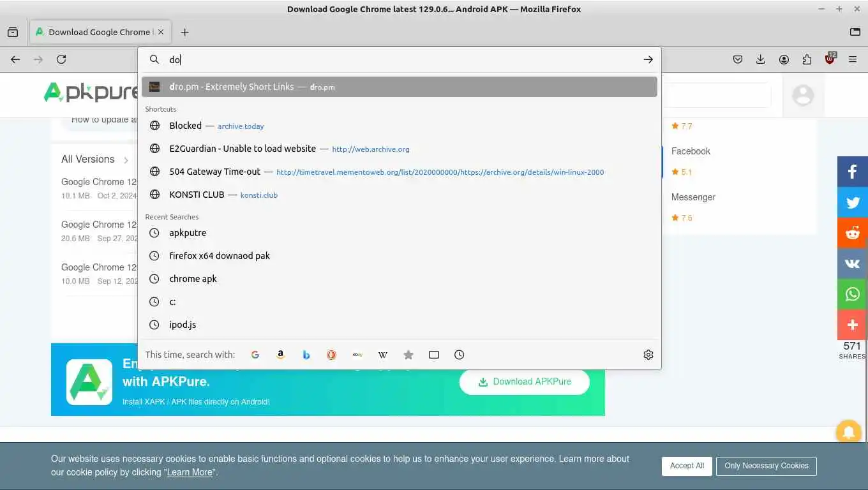
Task: Share page on Facebook
Action: click(x=853, y=172)
